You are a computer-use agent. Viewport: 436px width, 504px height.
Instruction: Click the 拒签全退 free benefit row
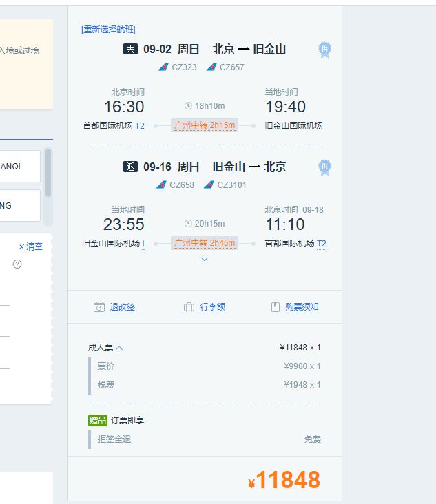(x=205, y=439)
